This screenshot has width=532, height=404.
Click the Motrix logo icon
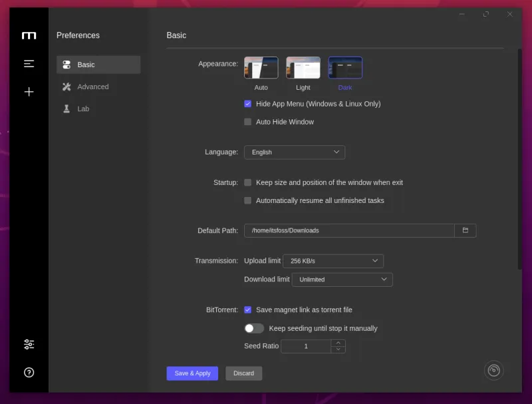point(29,35)
